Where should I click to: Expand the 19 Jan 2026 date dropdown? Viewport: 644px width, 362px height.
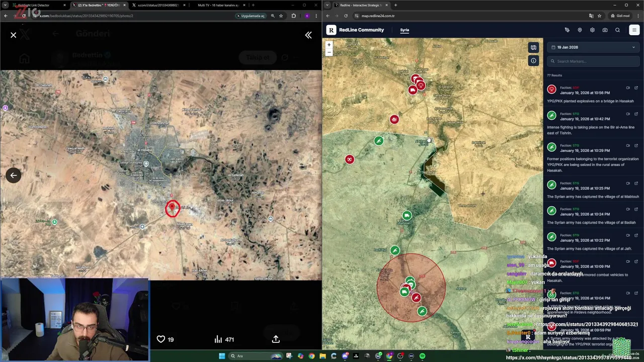[593, 47]
